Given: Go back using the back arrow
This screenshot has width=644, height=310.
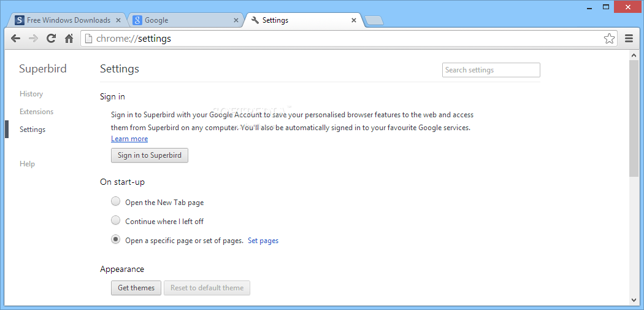Looking at the screenshot, I should click(15, 39).
